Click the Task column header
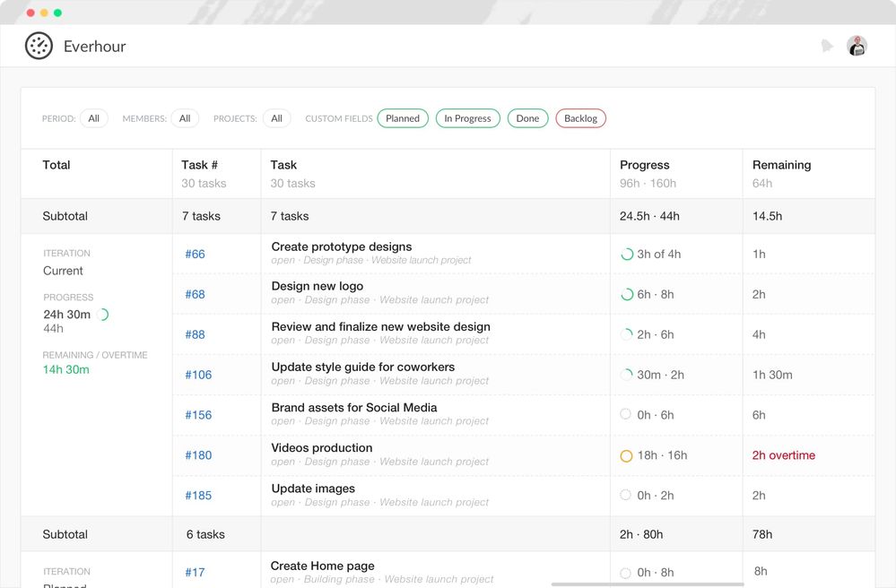The width and height of the screenshot is (896, 588). coord(283,165)
